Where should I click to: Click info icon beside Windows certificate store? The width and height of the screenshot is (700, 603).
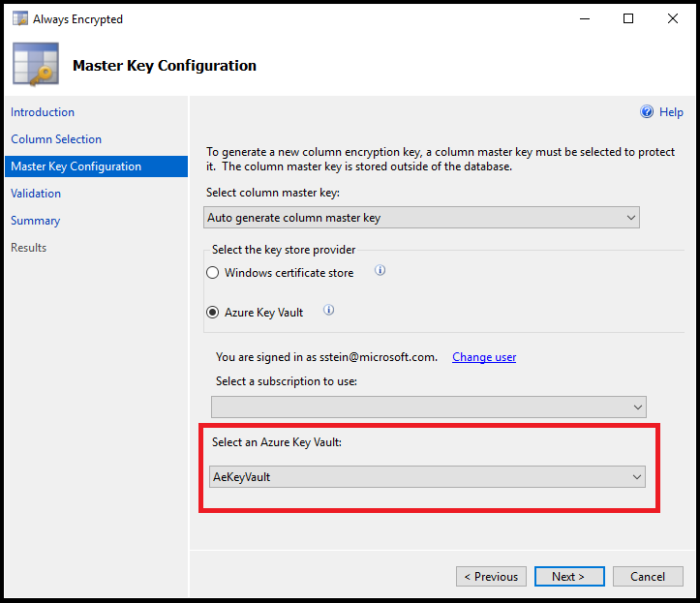(x=380, y=271)
